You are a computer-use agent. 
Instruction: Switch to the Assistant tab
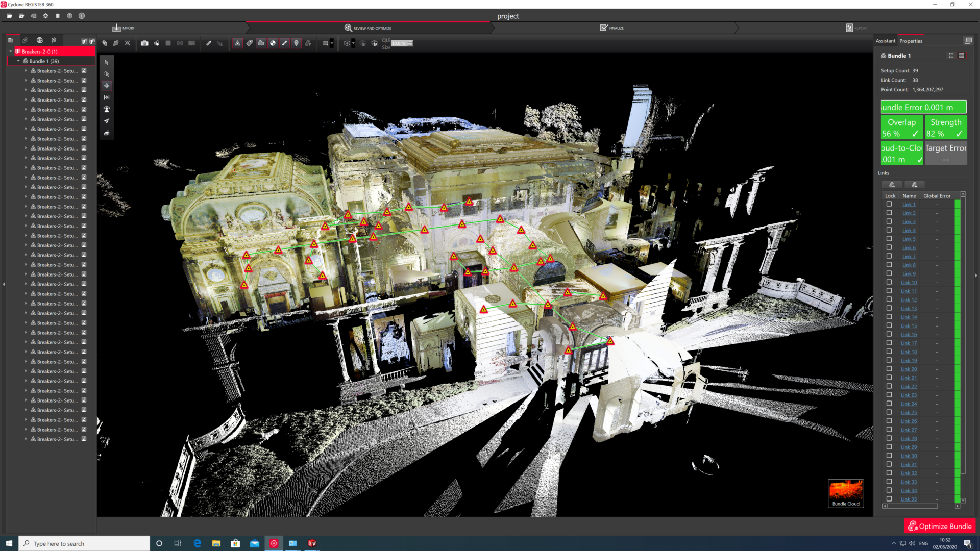coord(885,41)
